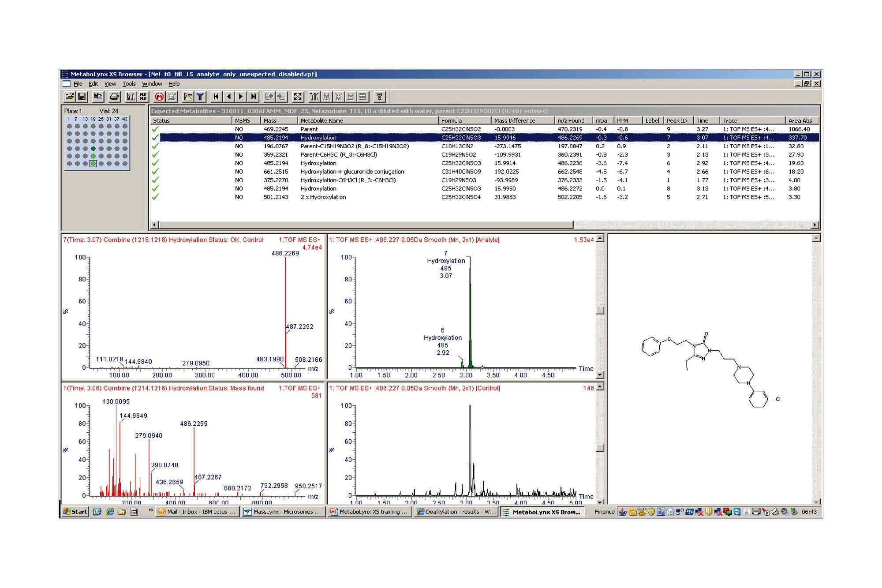This screenshot has width=882, height=588.
Task: Click the Control chromatogram vertical scroll thumb
Action: pos(600,448)
